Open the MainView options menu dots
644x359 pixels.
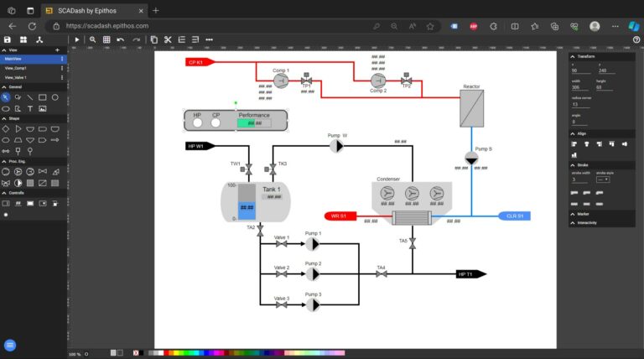62,59
